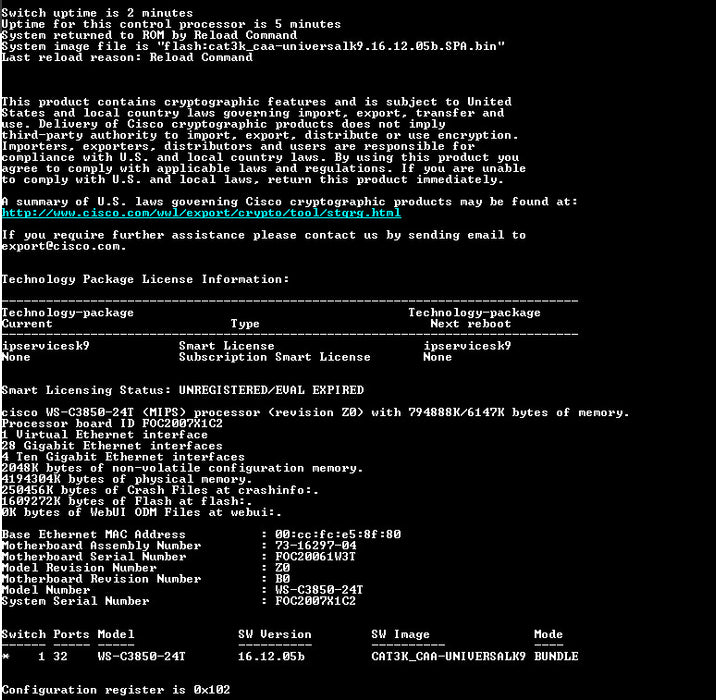Click SW version value 16.12.05b in the switch table
Screen dimensions: 716x700
pyautogui.click(x=271, y=657)
